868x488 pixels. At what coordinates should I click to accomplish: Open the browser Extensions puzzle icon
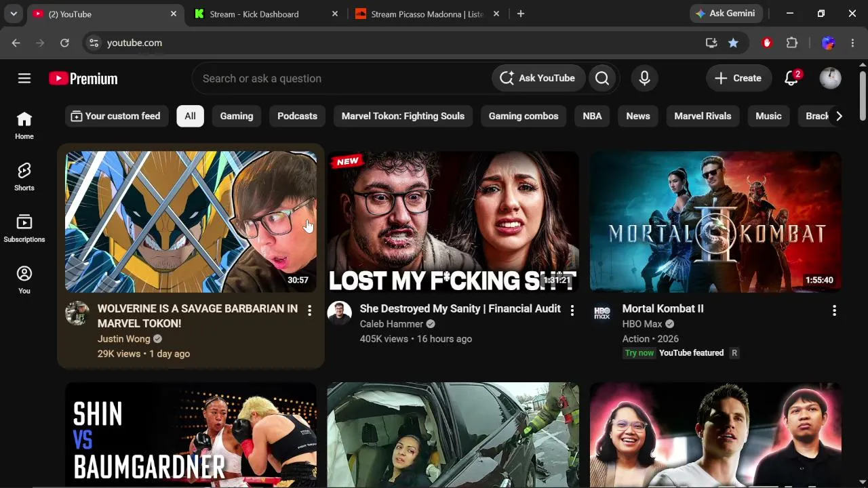click(x=792, y=43)
